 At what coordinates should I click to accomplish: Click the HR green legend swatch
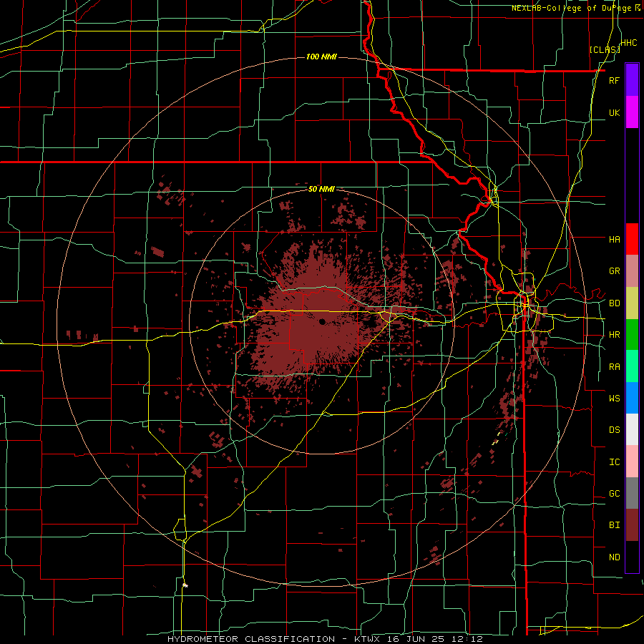coord(632,335)
